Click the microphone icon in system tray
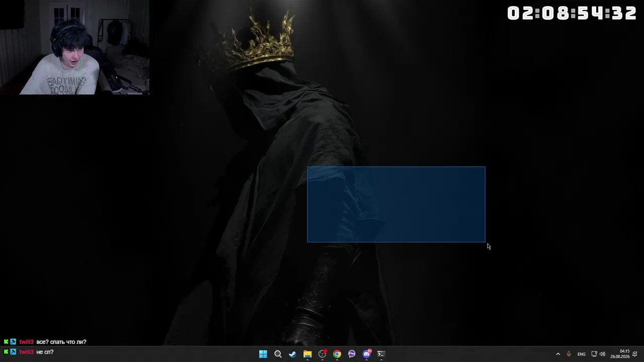The height and width of the screenshot is (362, 644). click(569, 354)
